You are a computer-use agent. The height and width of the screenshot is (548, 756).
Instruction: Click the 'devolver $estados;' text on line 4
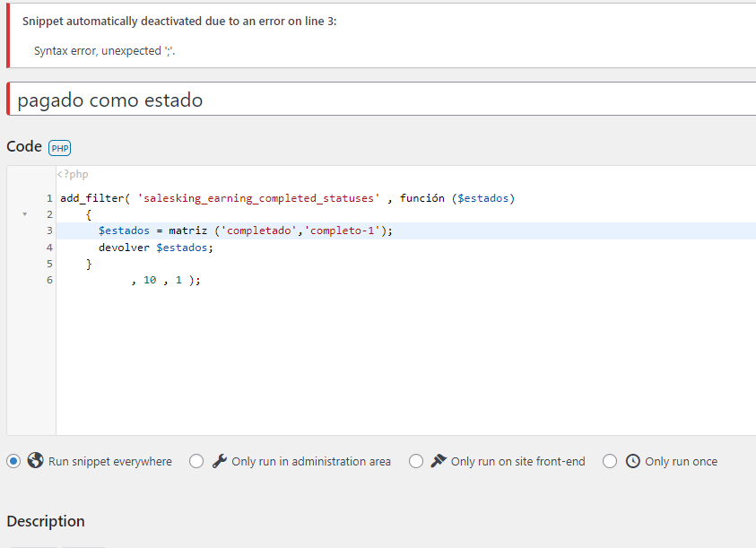156,248
